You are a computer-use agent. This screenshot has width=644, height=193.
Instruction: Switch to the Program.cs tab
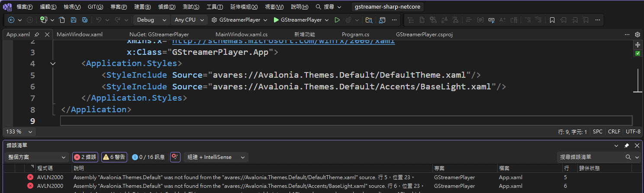click(x=355, y=35)
